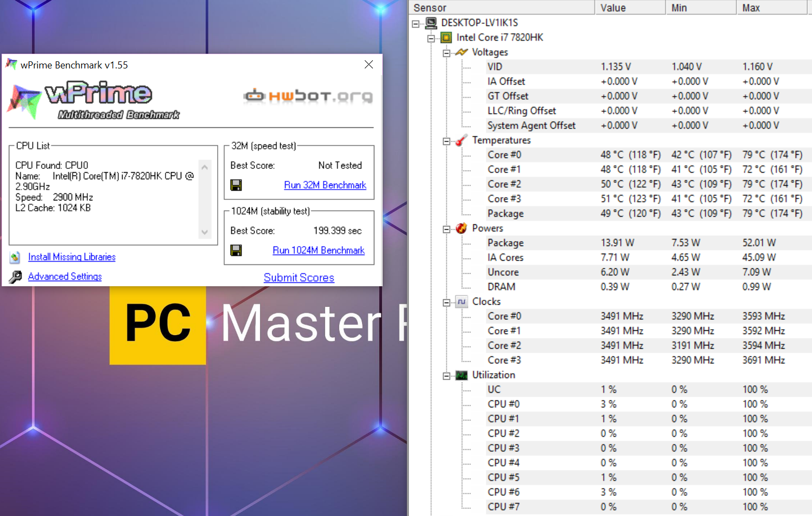Click the Voltages lightning icon
Image resolution: width=812 pixels, height=516 pixels.
pyautogui.click(x=461, y=52)
